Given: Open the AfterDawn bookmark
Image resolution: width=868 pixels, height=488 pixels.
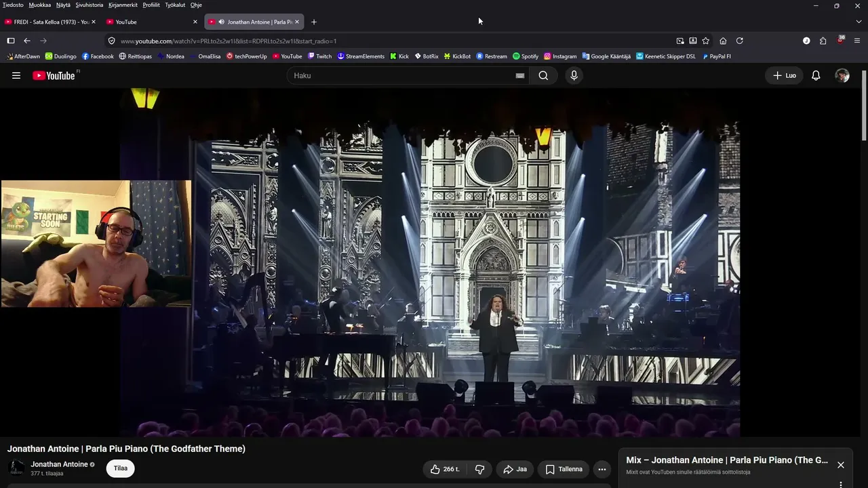Looking at the screenshot, I should coord(23,56).
